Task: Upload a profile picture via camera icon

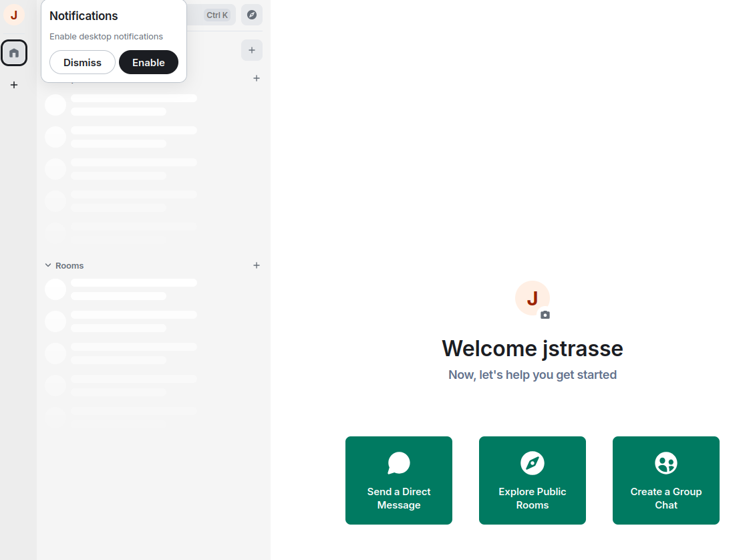Action: click(545, 315)
